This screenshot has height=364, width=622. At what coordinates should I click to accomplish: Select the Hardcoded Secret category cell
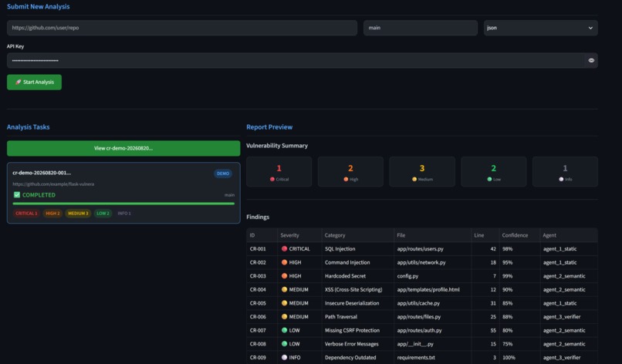click(x=357, y=276)
